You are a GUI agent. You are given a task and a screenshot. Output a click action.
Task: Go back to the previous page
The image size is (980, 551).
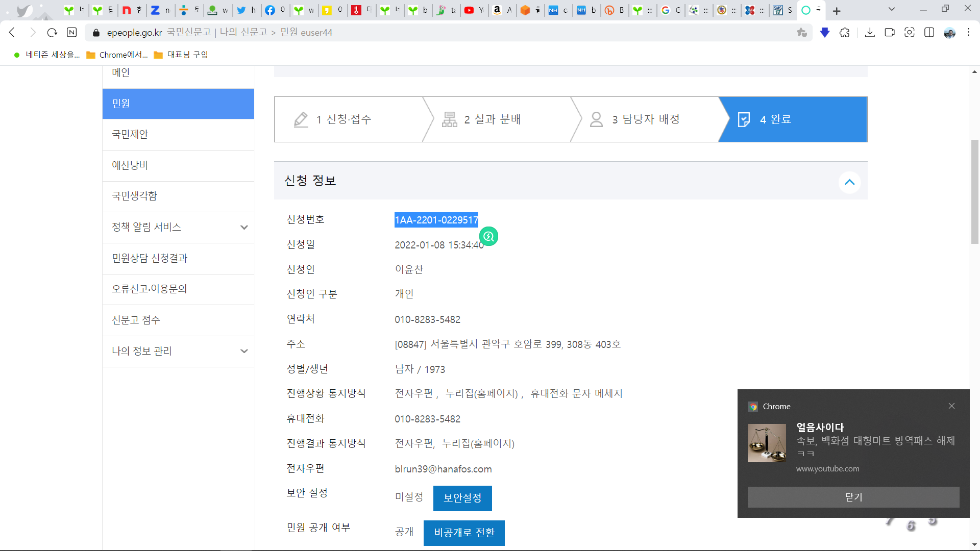(12, 33)
